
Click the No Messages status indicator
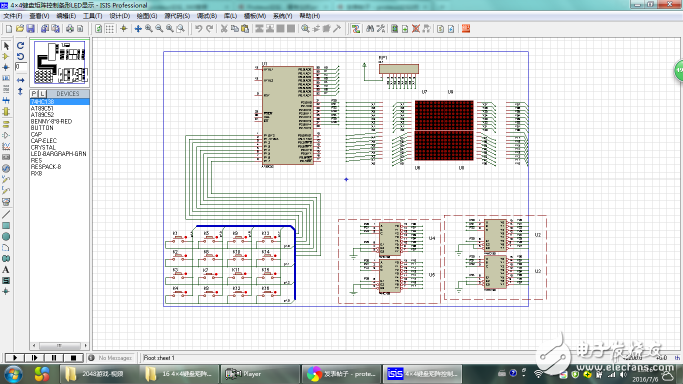[111, 358]
